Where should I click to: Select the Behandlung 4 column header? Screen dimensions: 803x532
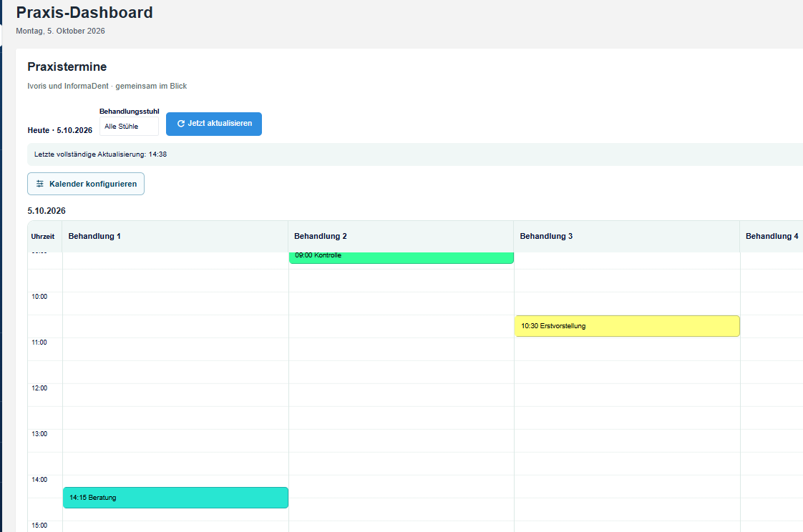tap(772, 237)
